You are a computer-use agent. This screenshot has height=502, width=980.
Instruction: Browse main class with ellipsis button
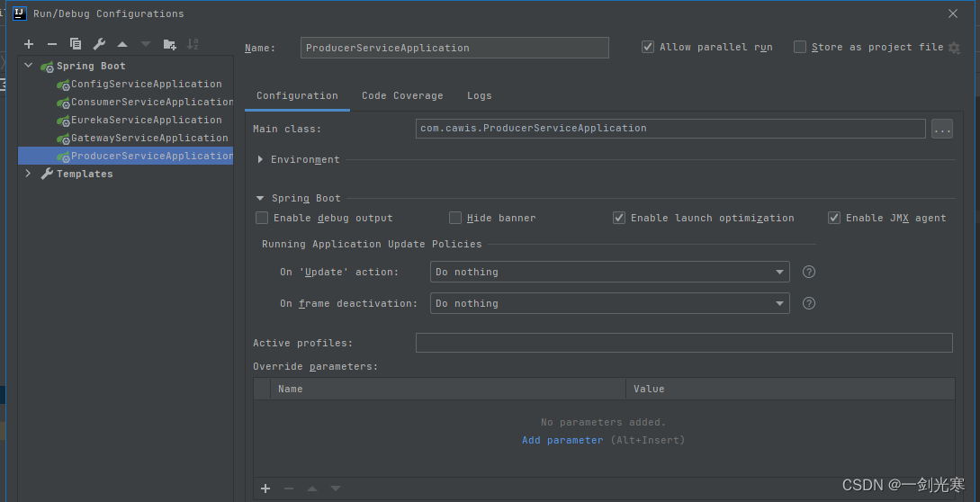[942, 129]
